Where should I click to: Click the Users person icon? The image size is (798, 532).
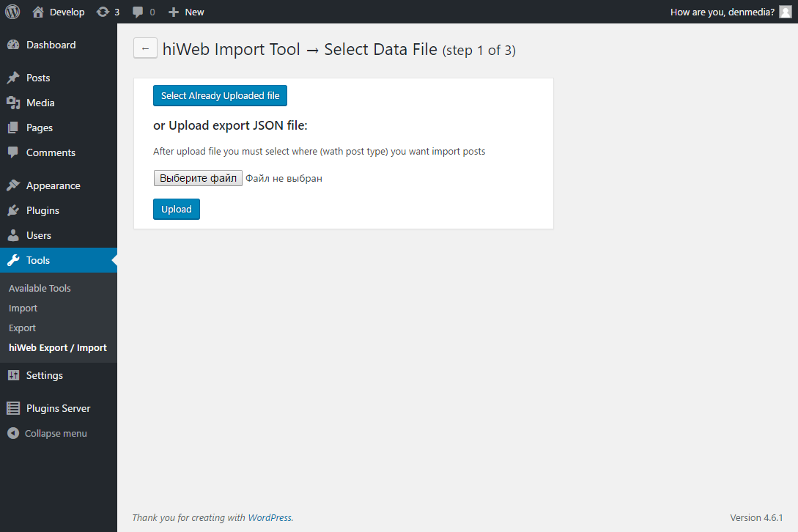13,235
